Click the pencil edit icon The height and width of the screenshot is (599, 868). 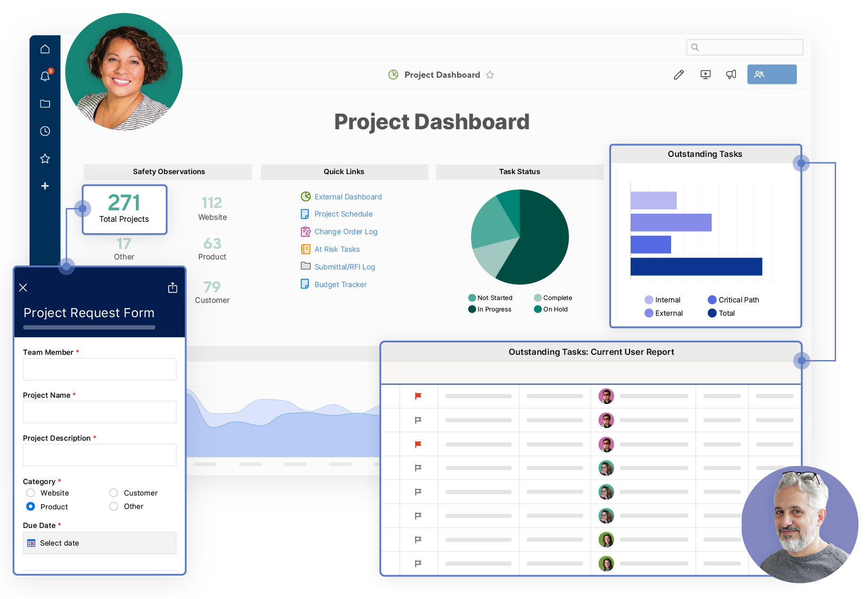pos(679,74)
